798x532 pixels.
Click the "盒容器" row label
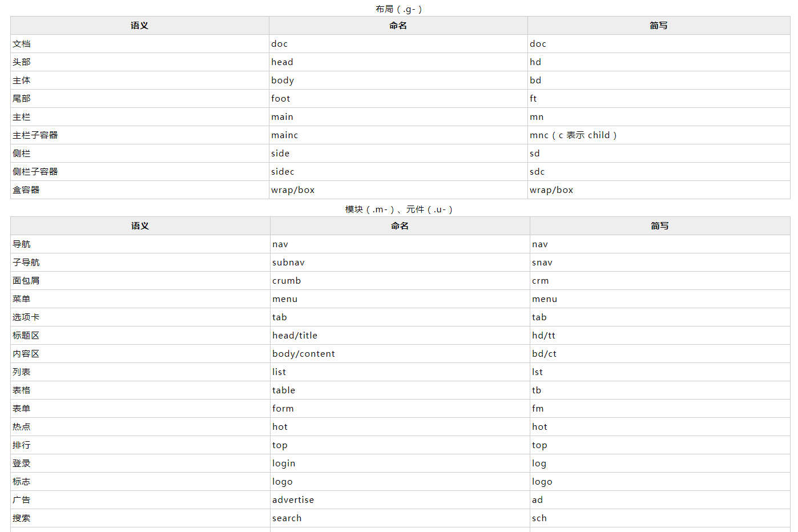click(26, 190)
